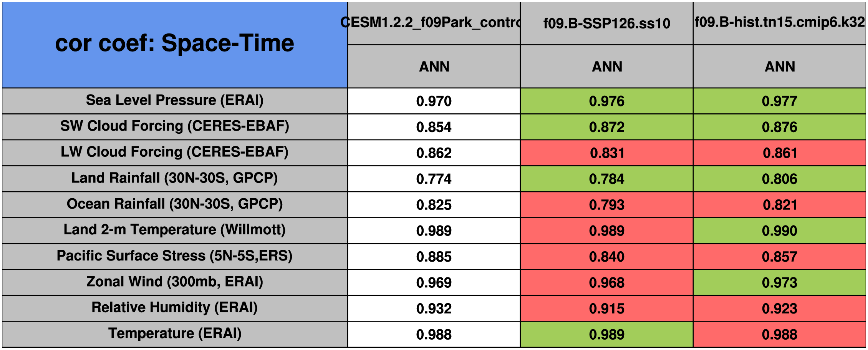
Task: Click Ocean Rainfall (30N-30S, GPCP) row label
Action: [x=175, y=204]
